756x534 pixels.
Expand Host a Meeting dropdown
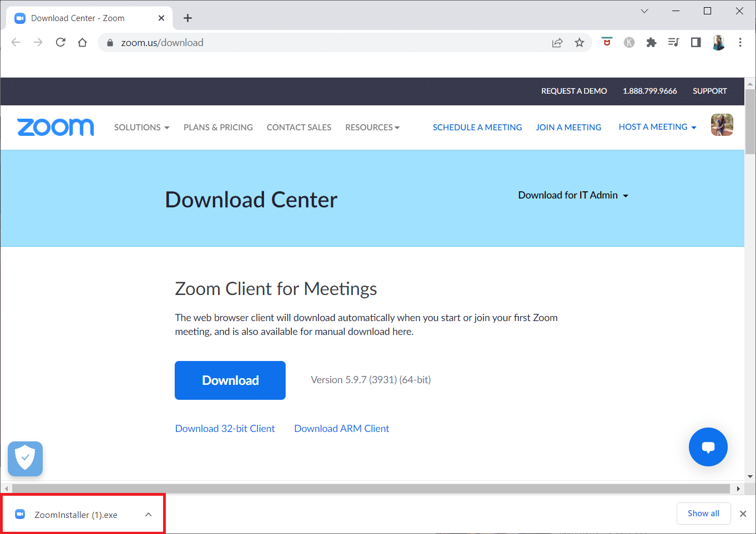[657, 127]
